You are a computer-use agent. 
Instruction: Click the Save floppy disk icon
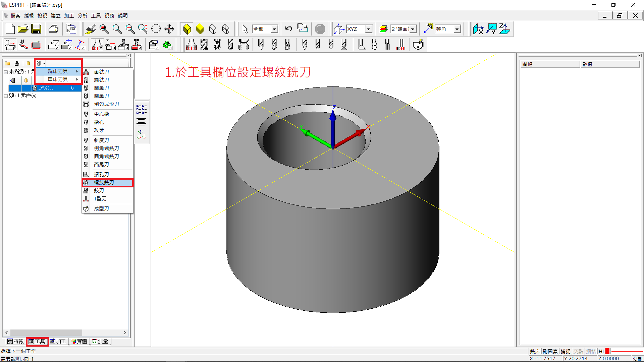(x=36, y=29)
